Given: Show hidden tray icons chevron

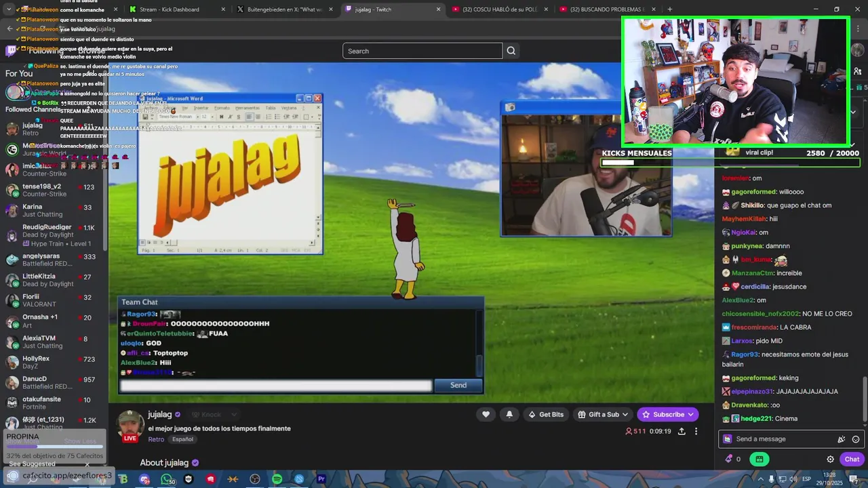Looking at the screenshot, I should pyautogui.click(x=760, y=479).
